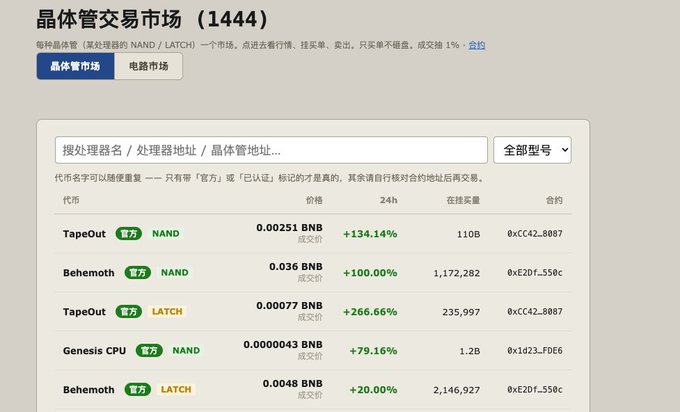680x412 pixels.
Task: Click the +20.00% change value
Action: coord(373,390)
